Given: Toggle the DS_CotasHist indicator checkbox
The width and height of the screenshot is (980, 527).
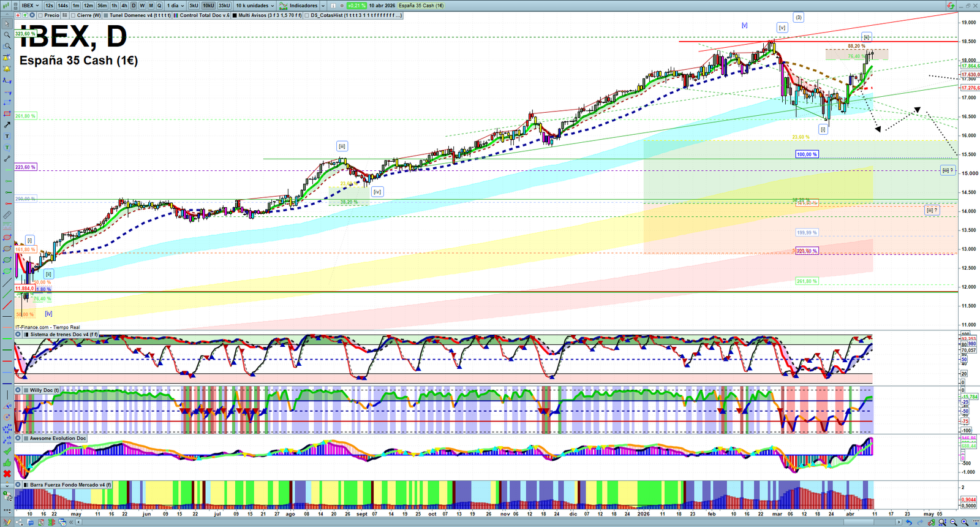Looking at the screenshot, I should (307, 15).
